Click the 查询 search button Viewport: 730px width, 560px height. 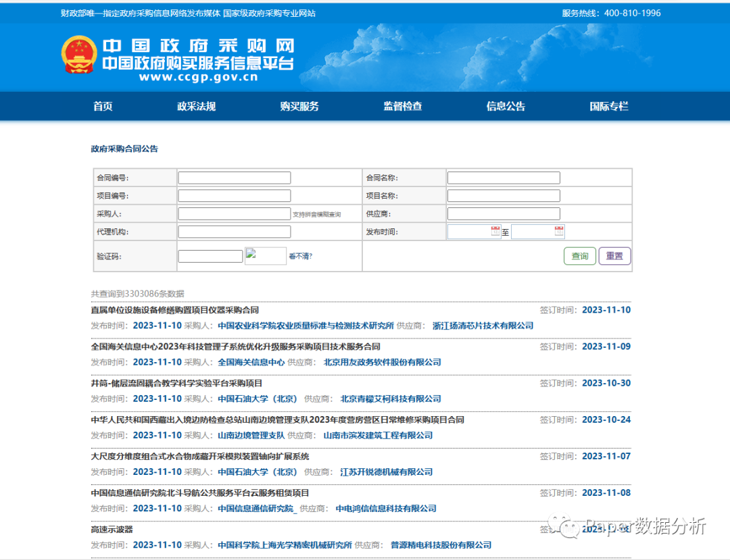pyautogui.click(x=580, y=256)
